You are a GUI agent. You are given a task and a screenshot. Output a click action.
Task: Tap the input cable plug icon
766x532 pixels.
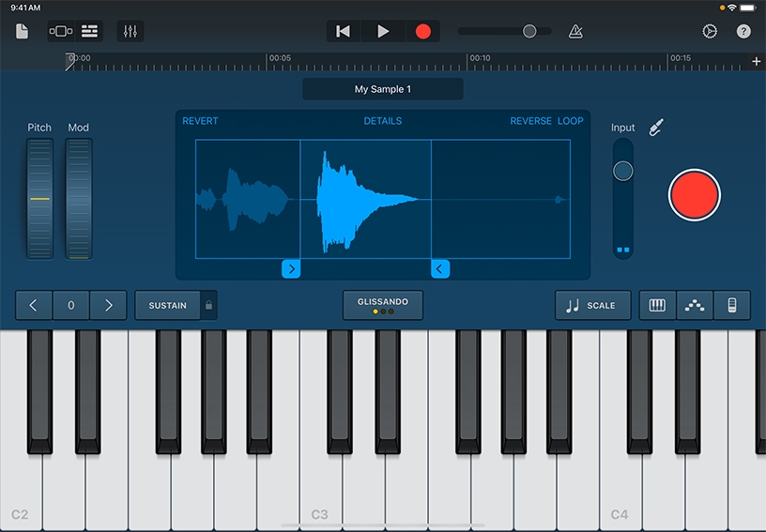[x=657, y=127]
